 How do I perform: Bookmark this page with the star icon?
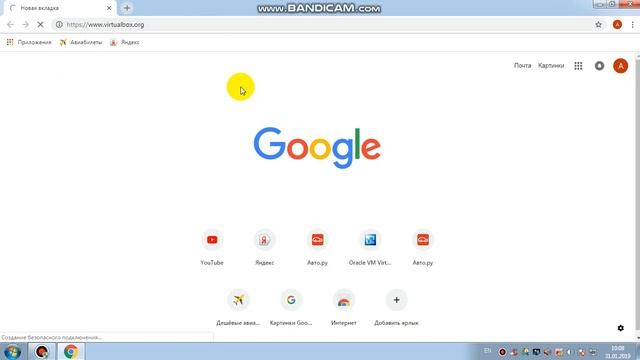click(x=598, y=24)
